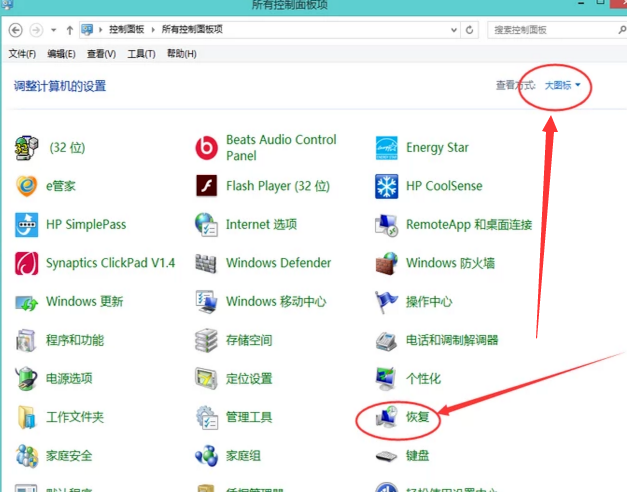The height and width of the screenshot is (492, 627).
Task: Click the Flash Player (32 位) icon
Action: click(206, 186)
